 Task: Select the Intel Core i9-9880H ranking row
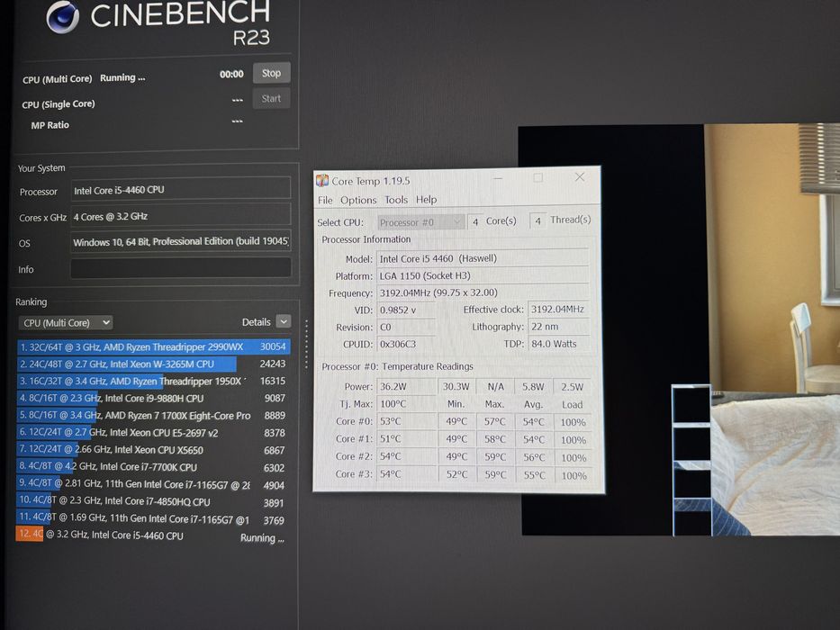[154, 398]
